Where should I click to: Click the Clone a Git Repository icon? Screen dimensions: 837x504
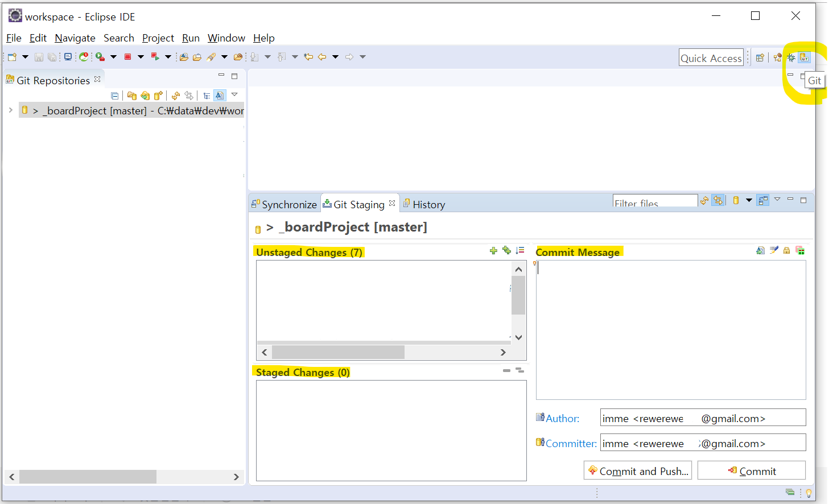(x=145, y=96)
